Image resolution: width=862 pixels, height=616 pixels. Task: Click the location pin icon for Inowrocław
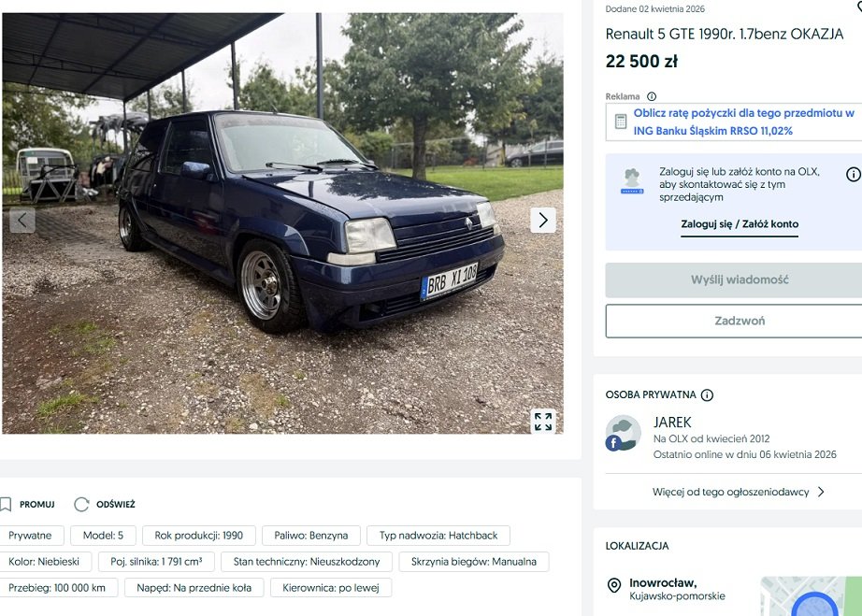pos(614,585)
